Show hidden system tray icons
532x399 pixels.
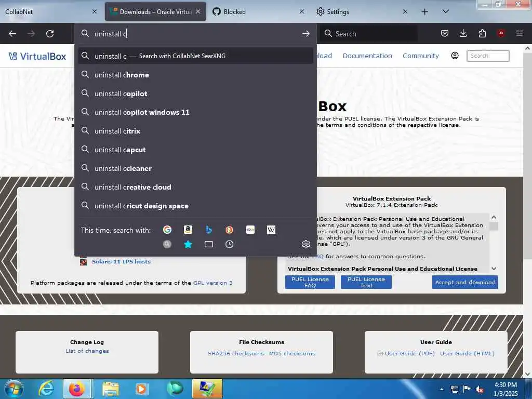[442, 389]
